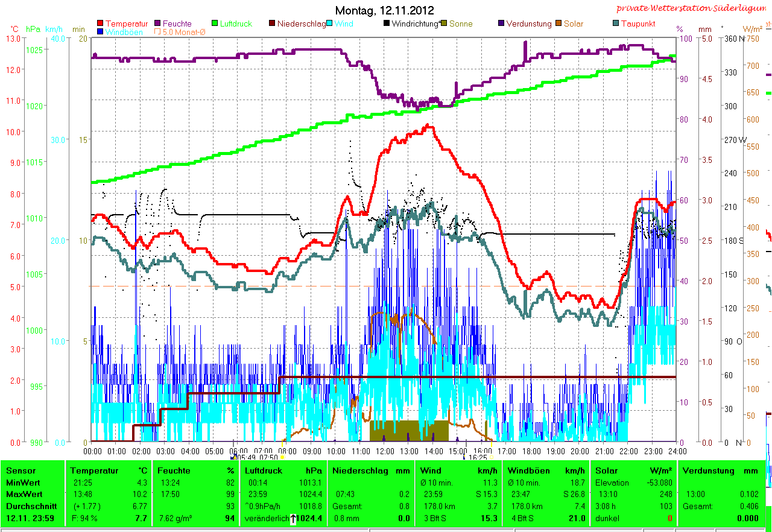
Task: Click the dark red Niederschlag legend square
Action: pos(273,24)
